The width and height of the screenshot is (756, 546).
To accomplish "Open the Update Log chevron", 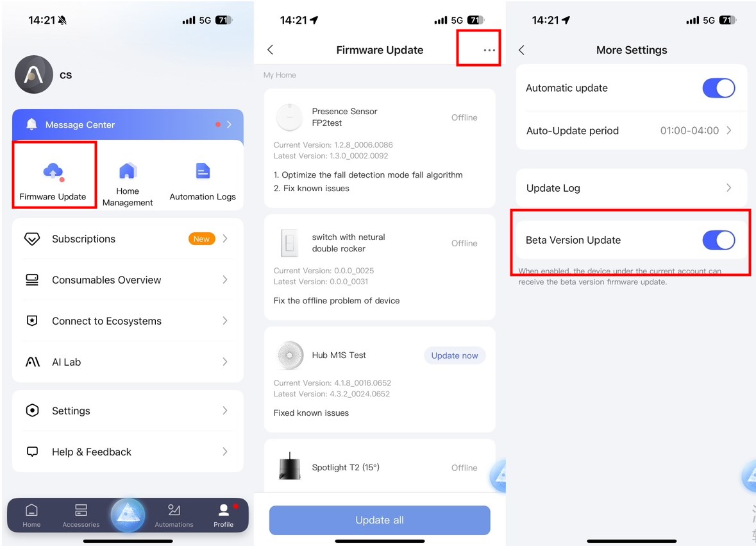I will pyautogui.click(x=729, y=188).
